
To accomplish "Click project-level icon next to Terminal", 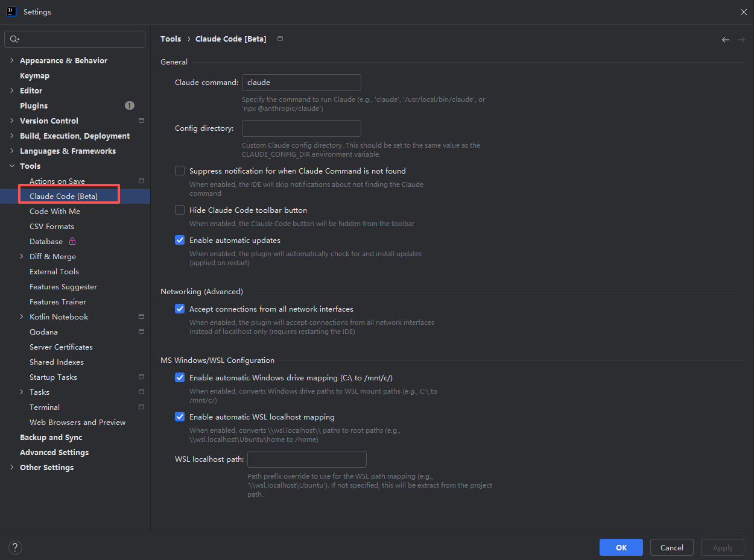I will pyautogui.click(x=141, y=407).
